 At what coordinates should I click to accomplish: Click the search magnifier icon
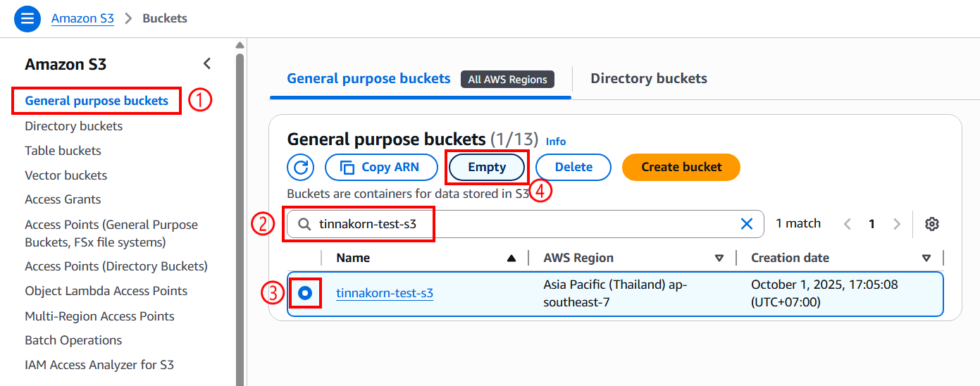click(x=304, y=224)
